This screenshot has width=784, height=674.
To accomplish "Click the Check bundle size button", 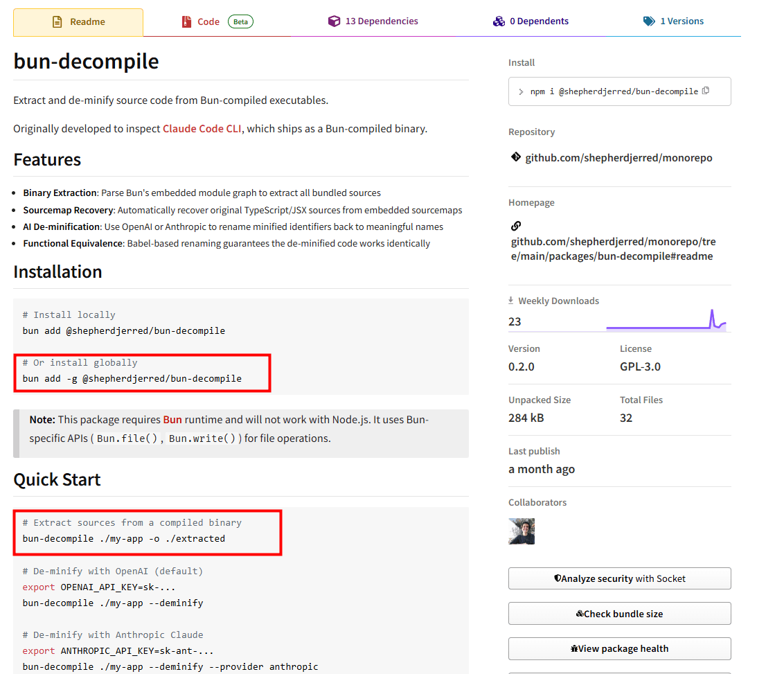I will tap(619, 614).
